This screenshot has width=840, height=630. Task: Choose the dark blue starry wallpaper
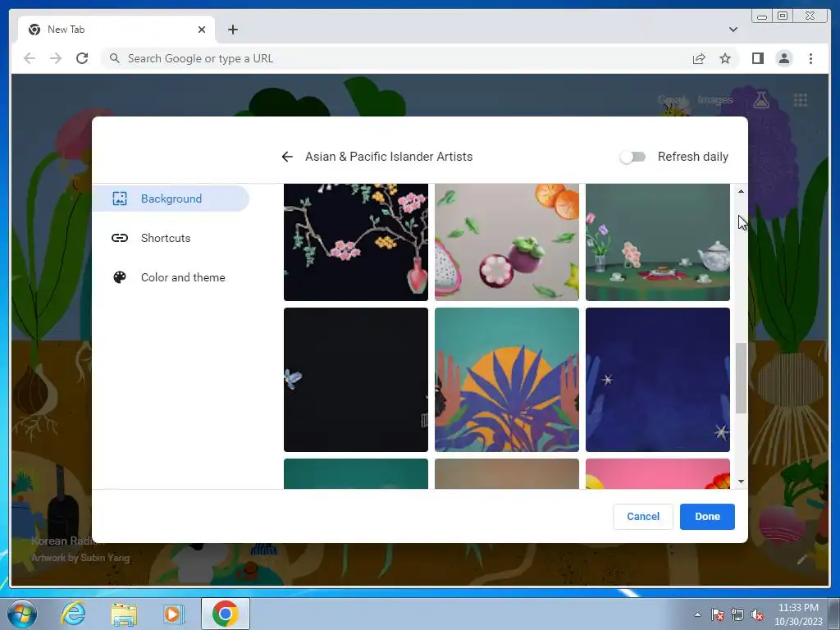657,379
